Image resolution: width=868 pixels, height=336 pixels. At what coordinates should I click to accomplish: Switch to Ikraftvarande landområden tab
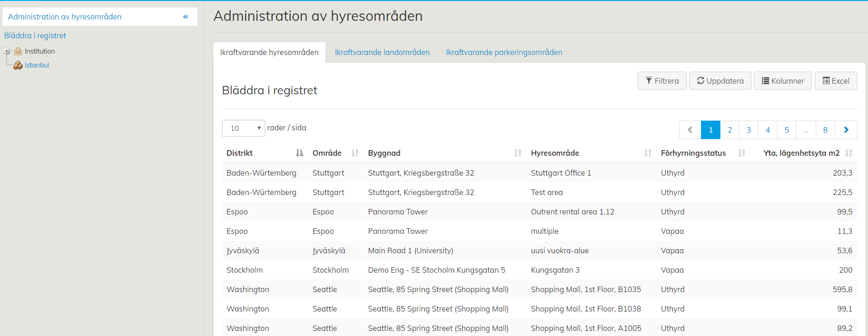pyautogui.click(x=382, y=52)
